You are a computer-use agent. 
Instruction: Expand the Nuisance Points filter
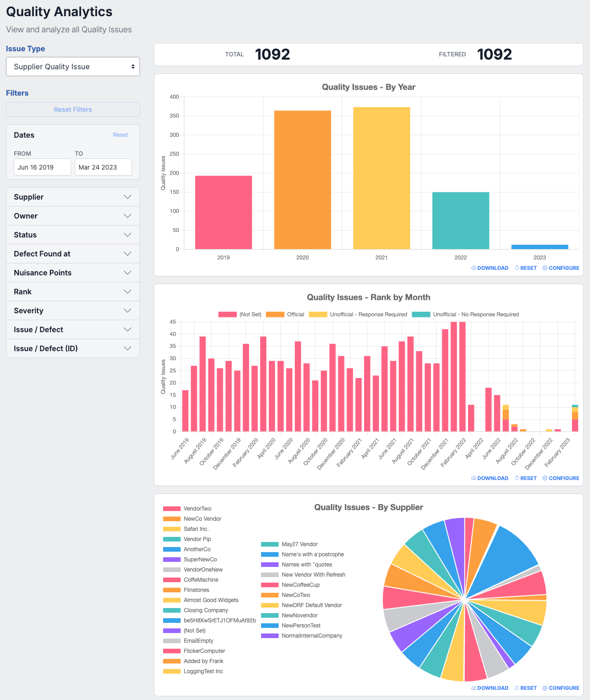point(73,273)
